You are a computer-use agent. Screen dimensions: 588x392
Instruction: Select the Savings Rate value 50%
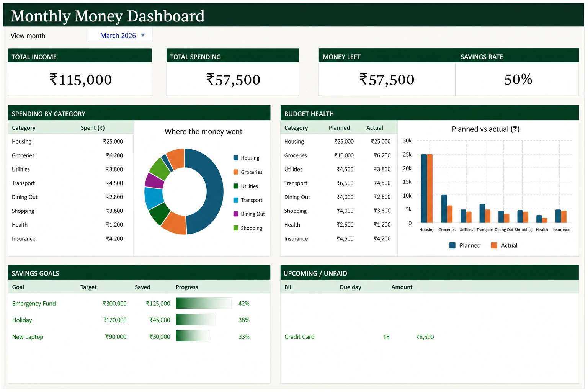518,79
